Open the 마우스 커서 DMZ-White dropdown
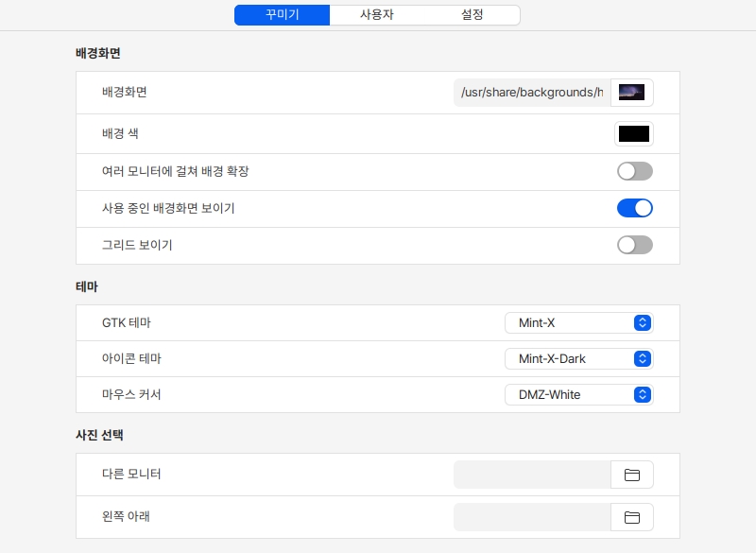This screenshot has width=756, height=553. pos(578,394)
